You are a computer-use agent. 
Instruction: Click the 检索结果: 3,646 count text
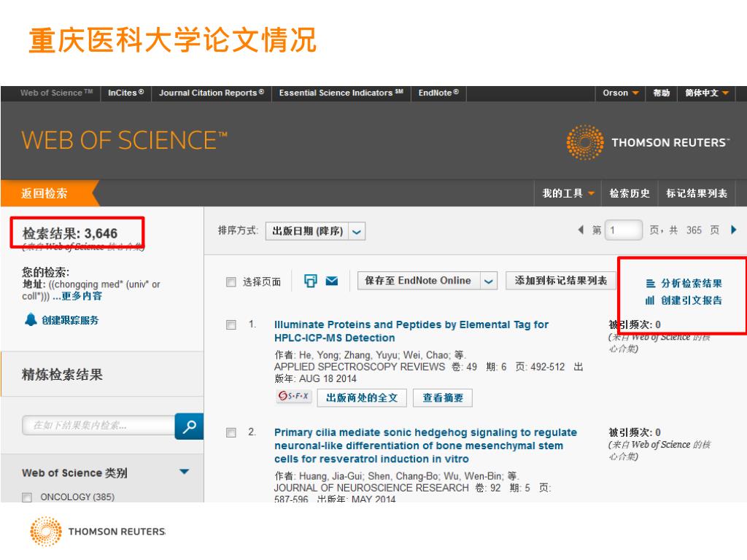(70, 233)
